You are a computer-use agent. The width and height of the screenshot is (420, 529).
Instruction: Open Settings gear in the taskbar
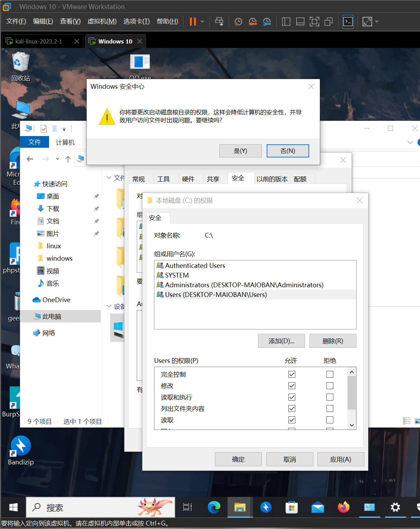point(395,507)
